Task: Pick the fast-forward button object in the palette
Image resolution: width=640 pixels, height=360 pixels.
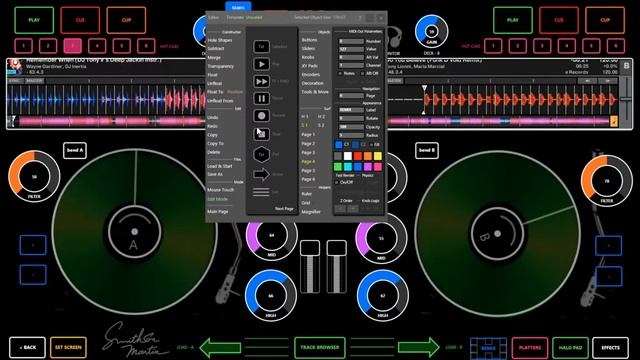Action: 261,81
